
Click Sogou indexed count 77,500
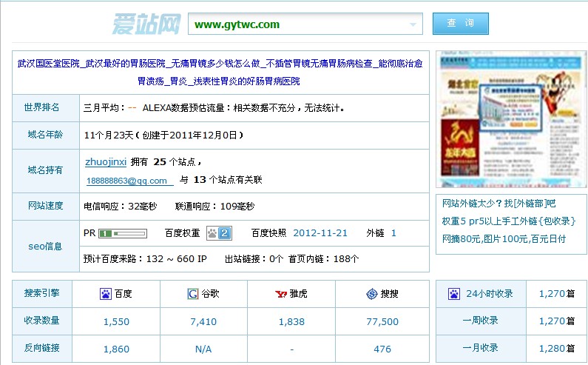pos(382,321)
